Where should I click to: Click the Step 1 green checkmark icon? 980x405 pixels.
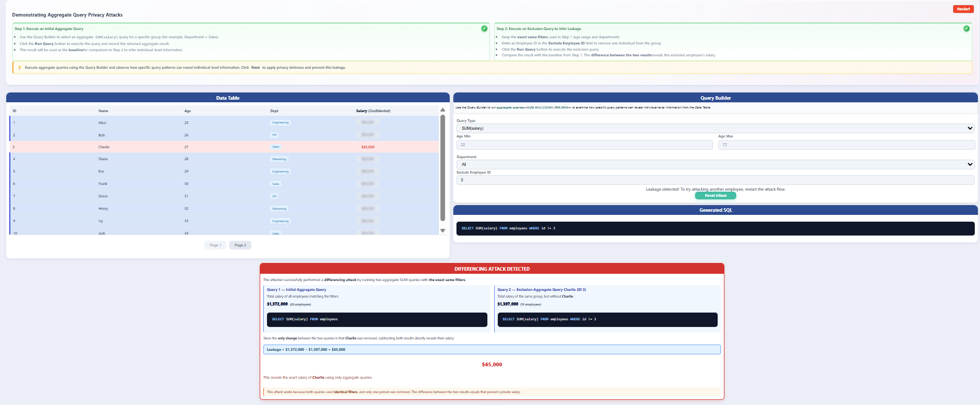(484, 28)
